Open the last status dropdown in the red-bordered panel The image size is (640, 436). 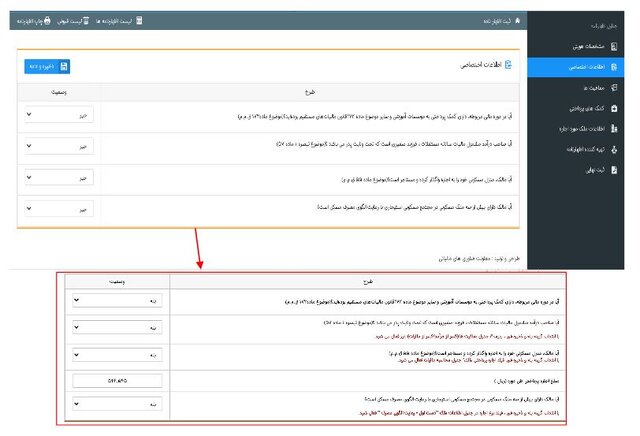point(118,406)
